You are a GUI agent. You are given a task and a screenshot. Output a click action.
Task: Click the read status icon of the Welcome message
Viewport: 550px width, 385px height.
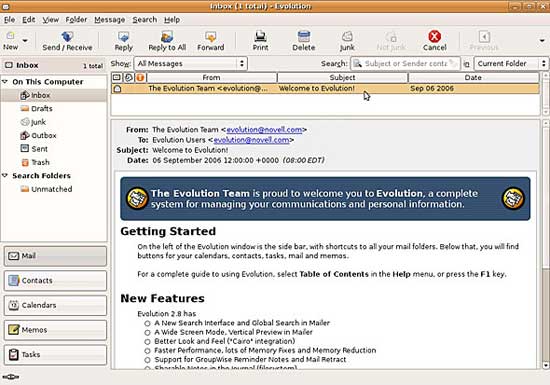(x=118, y=88)
